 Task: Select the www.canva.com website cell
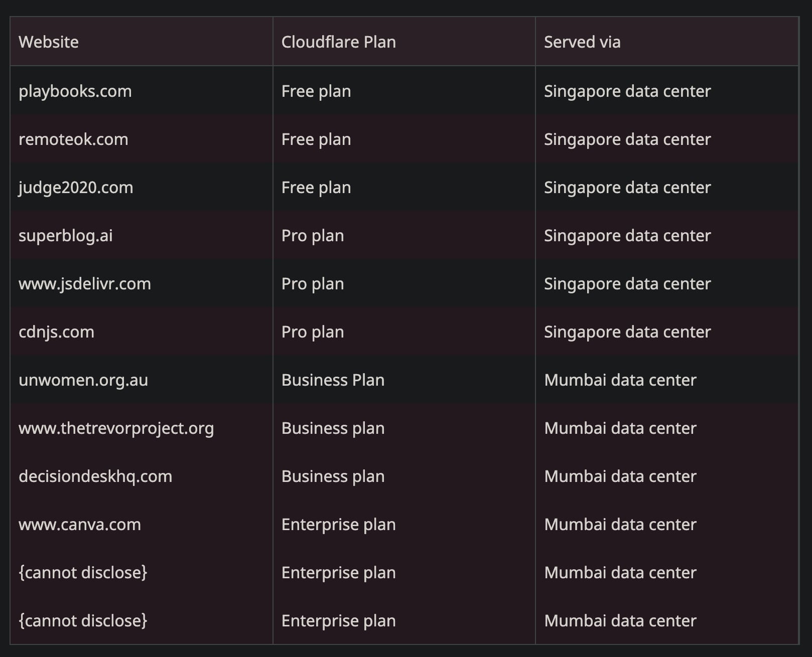point(80,525)
